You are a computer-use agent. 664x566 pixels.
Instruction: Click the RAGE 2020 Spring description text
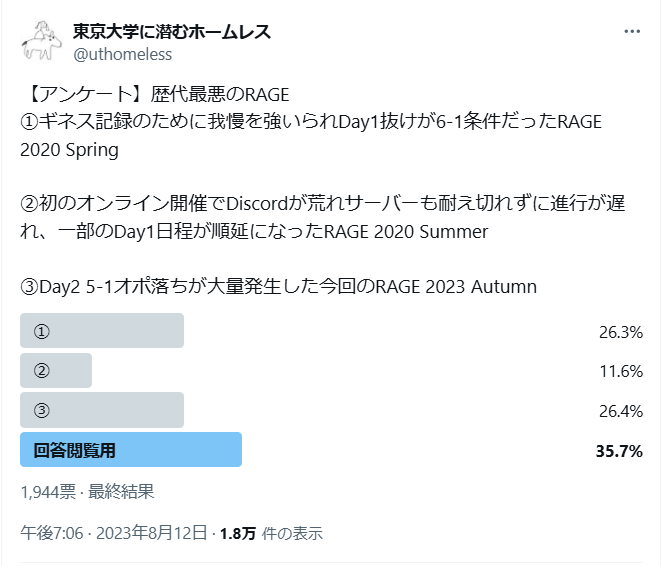point(311,135)
